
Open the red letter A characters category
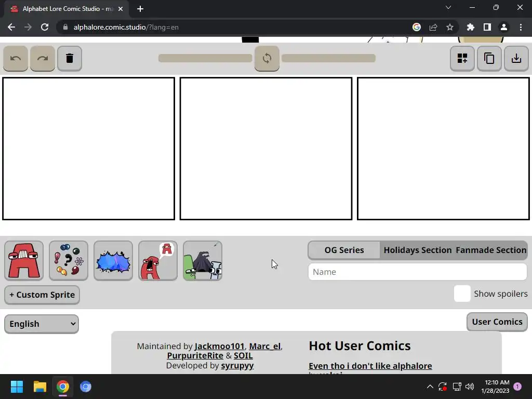click(24, 261)
